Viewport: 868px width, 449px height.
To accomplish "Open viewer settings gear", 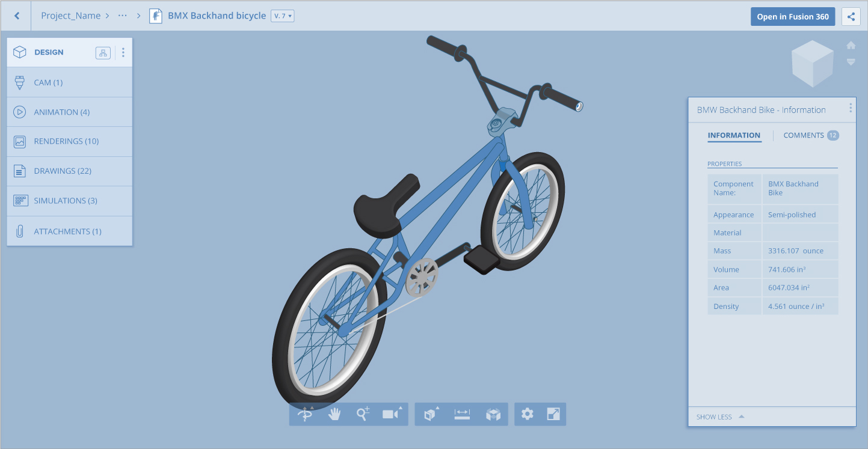I will (x=528, y=414).
